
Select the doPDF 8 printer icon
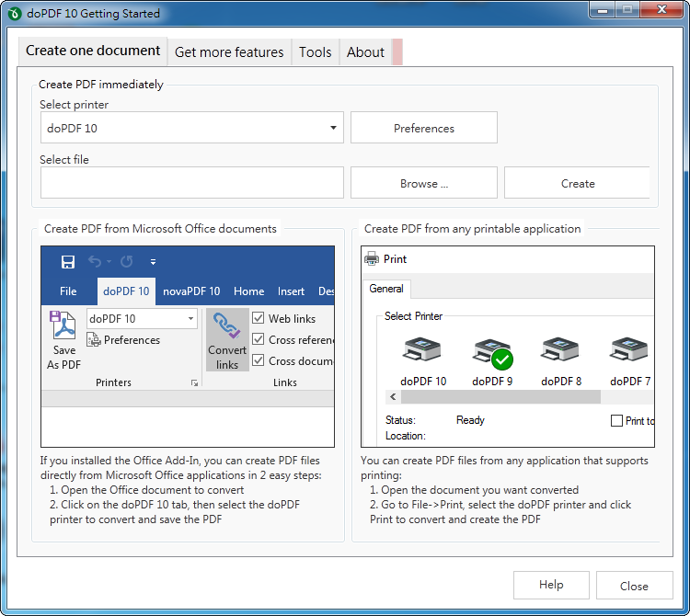click(x=559, y=349)
